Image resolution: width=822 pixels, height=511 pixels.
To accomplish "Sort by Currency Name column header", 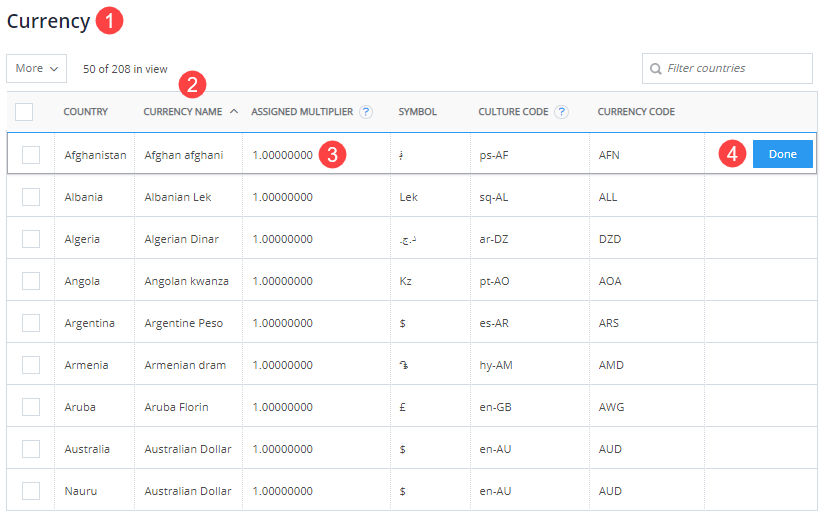I will (x=183, y=112).
